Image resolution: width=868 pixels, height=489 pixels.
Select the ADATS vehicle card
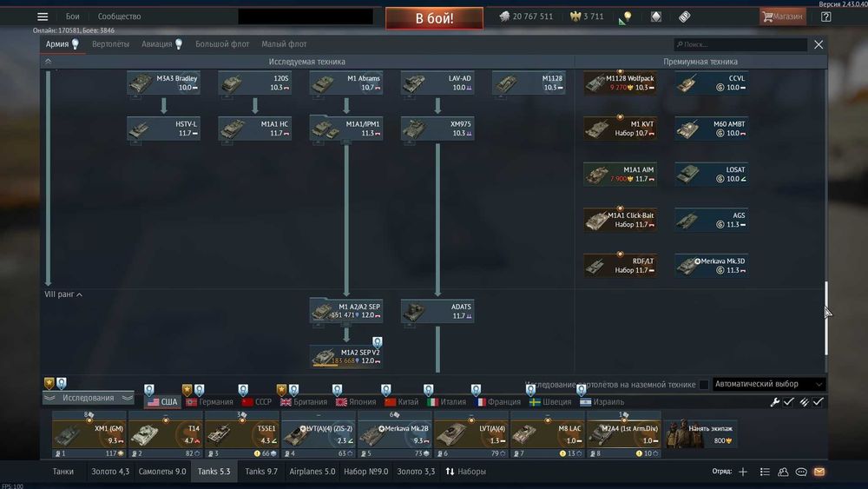[437, 311]
